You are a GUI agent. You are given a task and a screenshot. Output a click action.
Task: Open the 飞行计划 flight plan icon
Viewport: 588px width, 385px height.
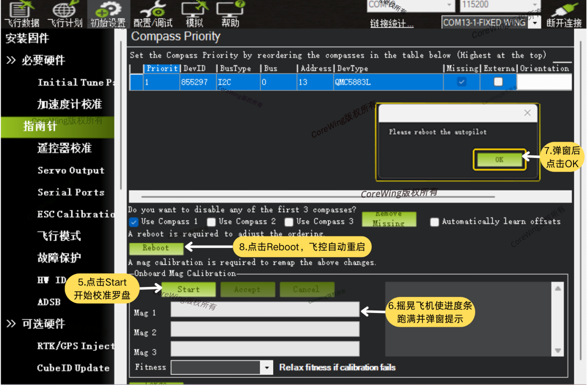[x=65, y=14]
